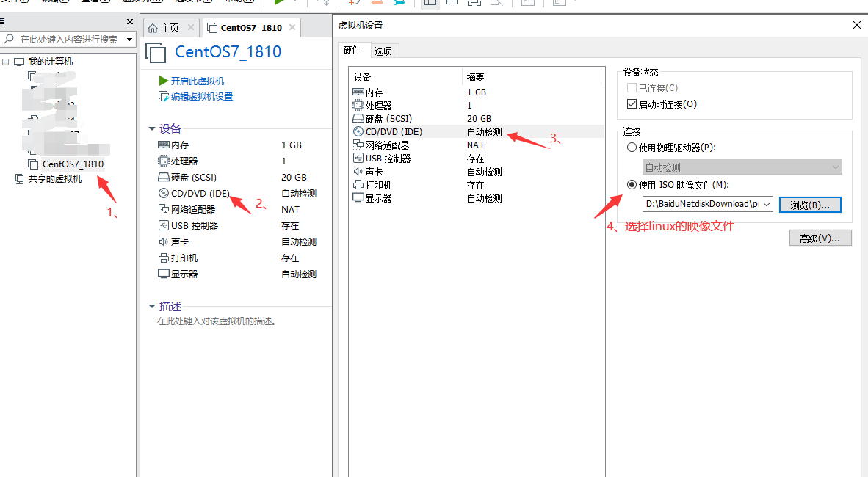
Task: Click the 声卡 icon in VM summary pane
Action: [x=163, y=242]
